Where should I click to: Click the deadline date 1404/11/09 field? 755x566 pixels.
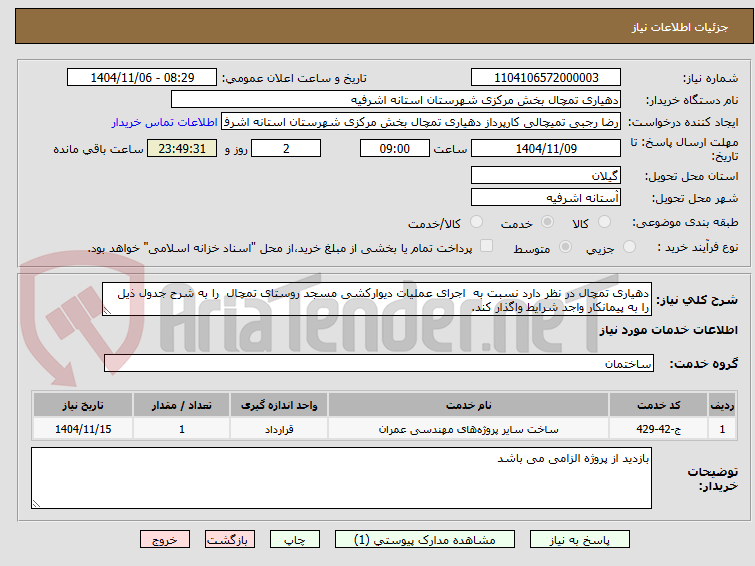(x=546, y=148)
